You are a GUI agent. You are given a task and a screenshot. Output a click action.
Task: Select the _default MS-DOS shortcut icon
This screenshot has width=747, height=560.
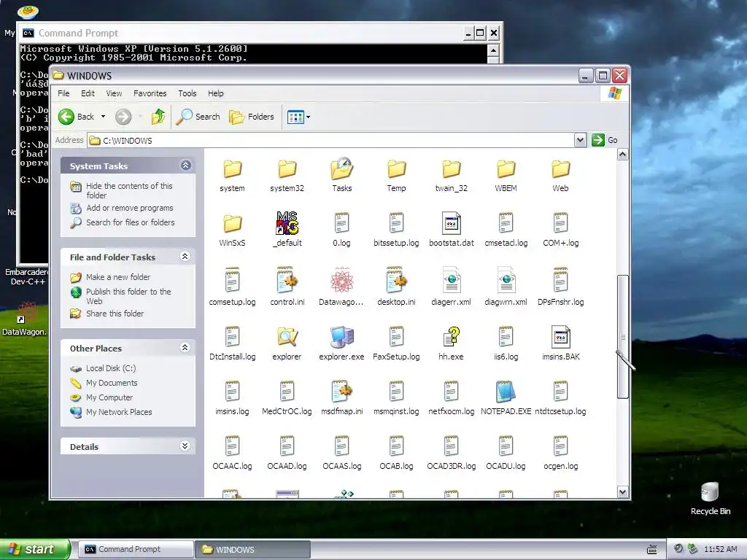pos(287,223)
